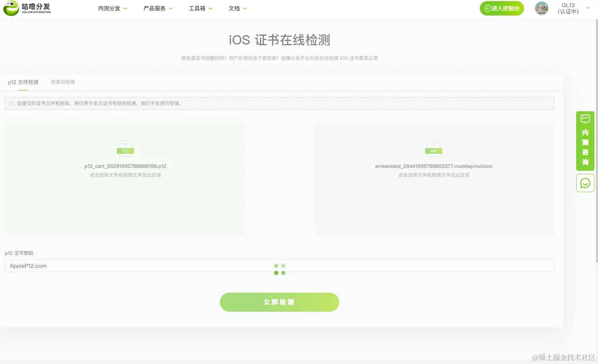598x364 pixels.
Task: Select the P12 certificate upload icon
Action: point(125,148)
